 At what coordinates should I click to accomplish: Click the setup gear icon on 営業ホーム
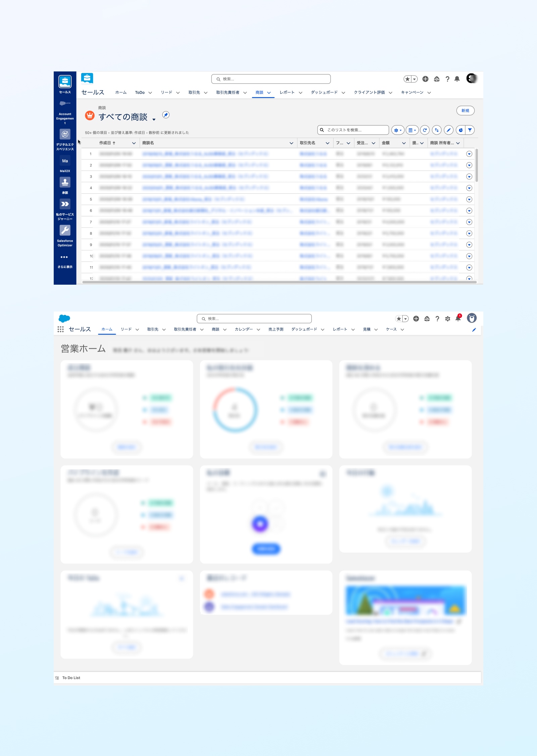[447, 319]
